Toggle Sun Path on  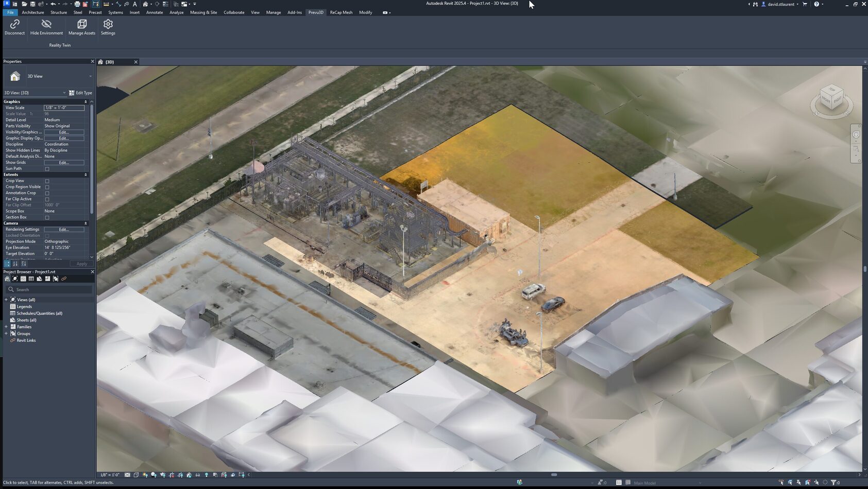click(x=46, y=168)
